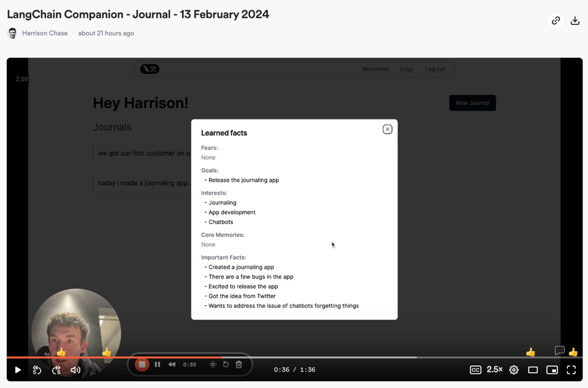Screen dimensions: 588x388
Task: Click the video progress bar
Action: click(x=306, y=357)
